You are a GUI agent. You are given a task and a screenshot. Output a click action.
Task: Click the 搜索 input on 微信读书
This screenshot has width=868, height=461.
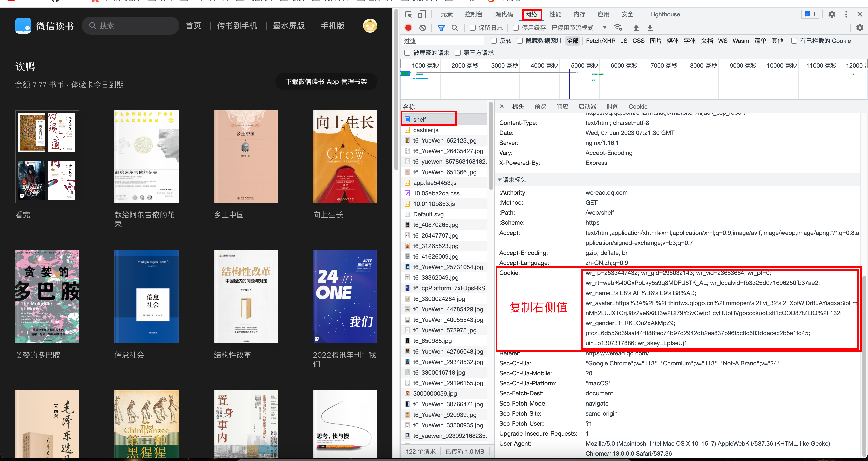pyautogui.click(x=135, y=26)
